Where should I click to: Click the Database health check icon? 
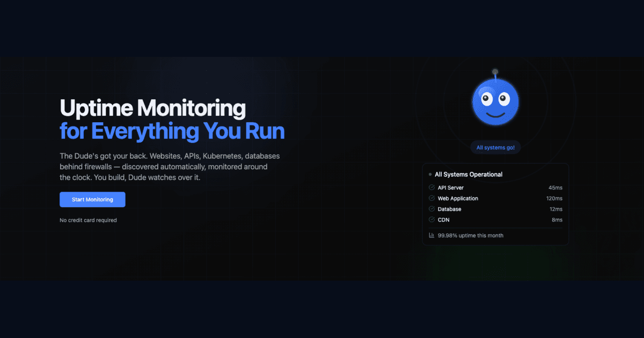click(x=431, y=209)
